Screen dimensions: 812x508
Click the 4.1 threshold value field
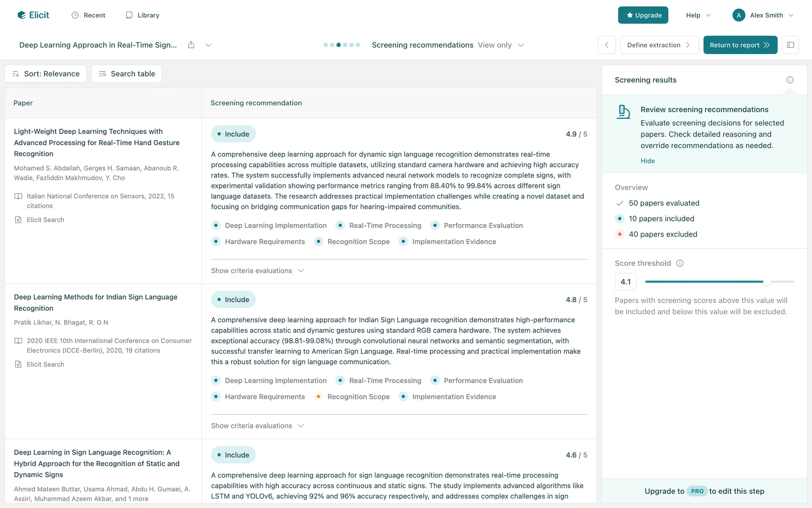(625, 282)
